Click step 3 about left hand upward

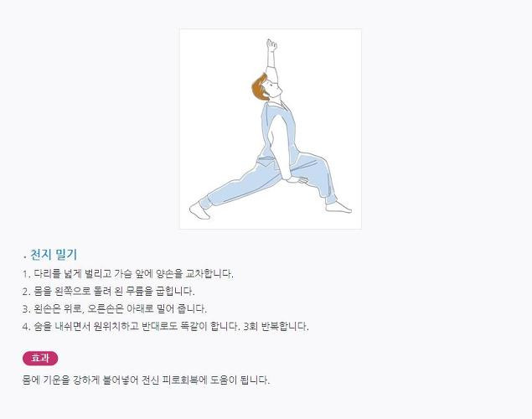point(115,308)
